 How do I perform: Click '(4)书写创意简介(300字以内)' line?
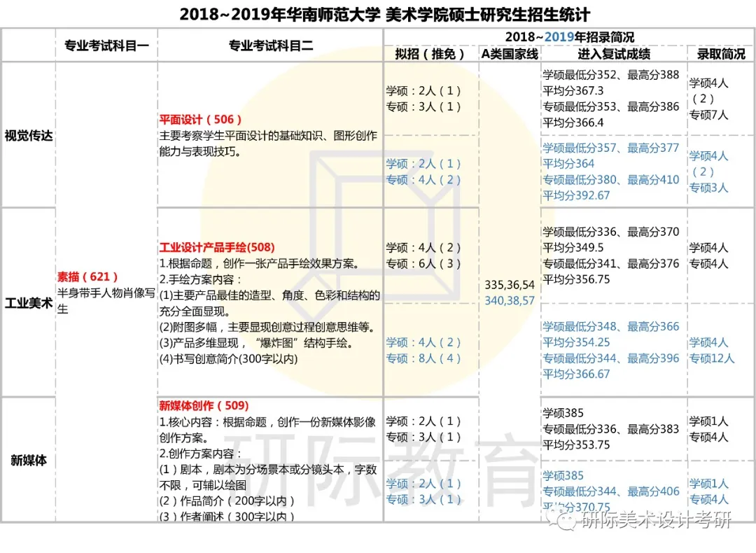[228, 359]
